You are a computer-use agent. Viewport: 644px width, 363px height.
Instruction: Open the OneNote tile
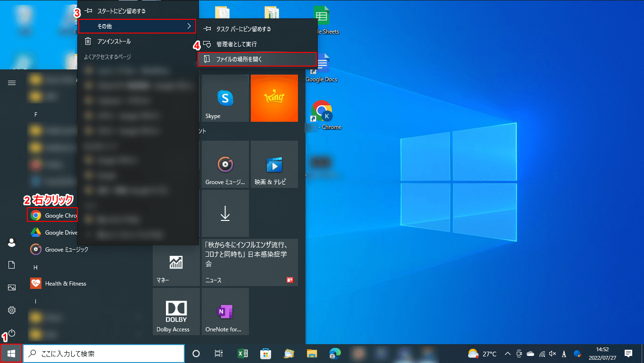pyautogui.click(x=225, y=312)
